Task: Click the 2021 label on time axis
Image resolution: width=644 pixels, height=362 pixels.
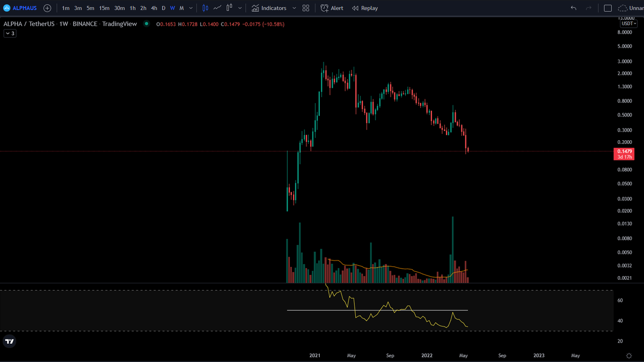Action: tap(315, 356)
